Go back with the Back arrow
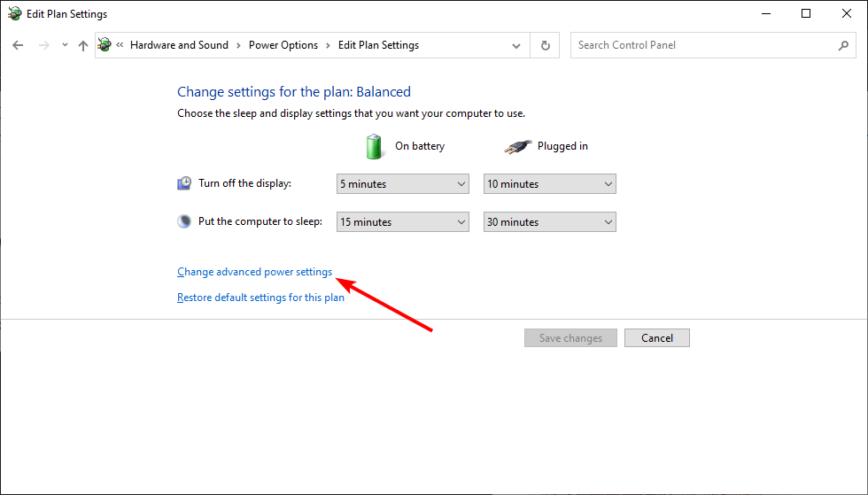The image size is (868, 495). point(18,45)
